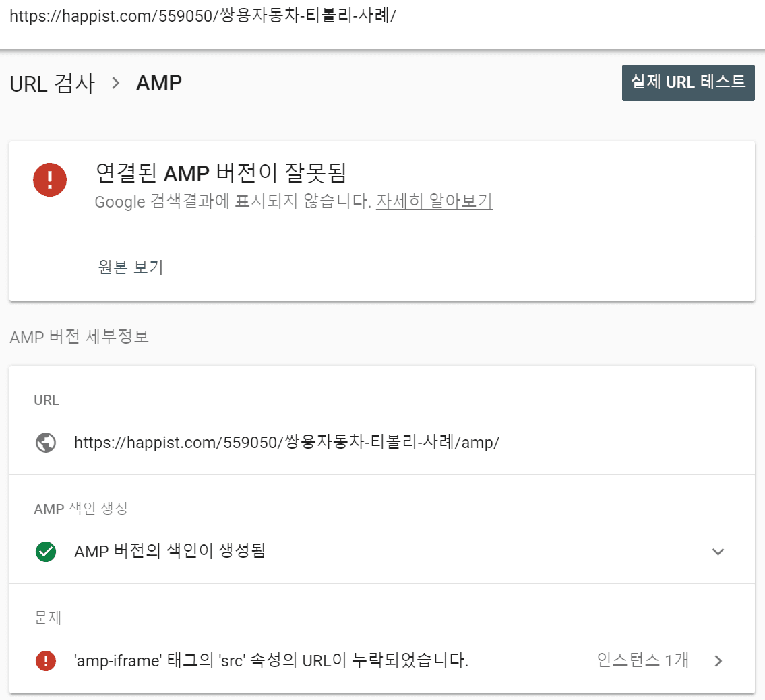
Task: Click the AMP 버전 세부정보 section heading
Action: pos(80,337)
